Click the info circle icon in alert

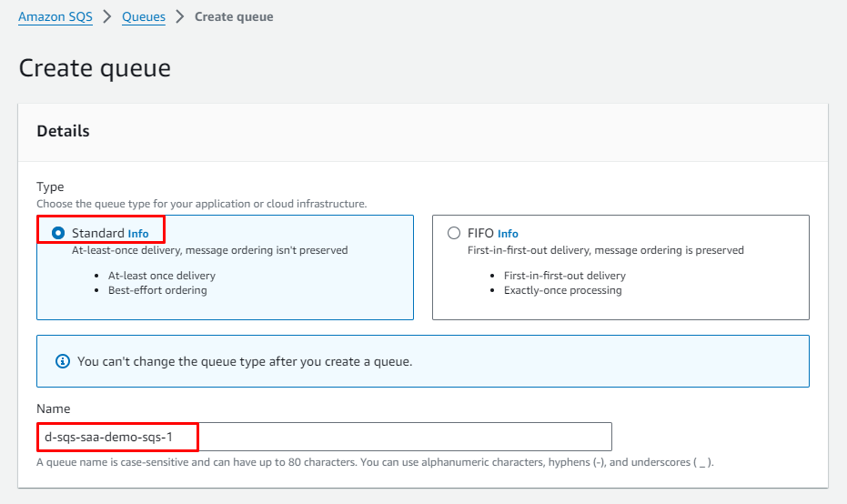coord(63,361)
